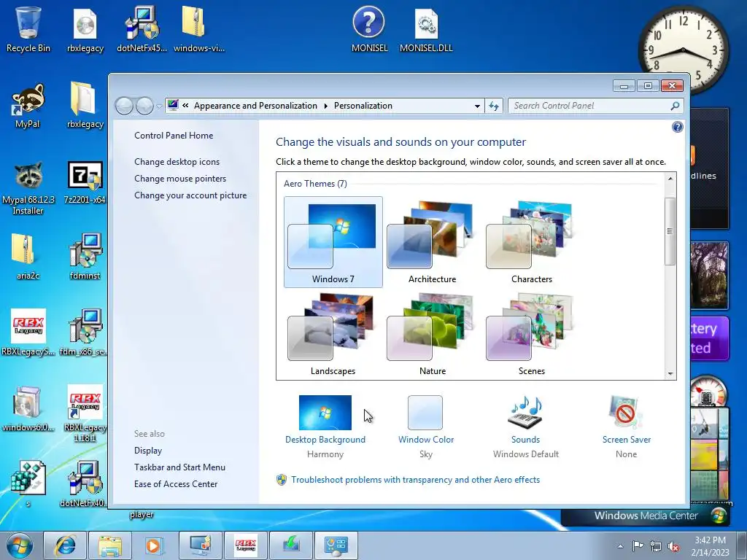Open the windows6.0... package icon

click(x=28, y=408)
